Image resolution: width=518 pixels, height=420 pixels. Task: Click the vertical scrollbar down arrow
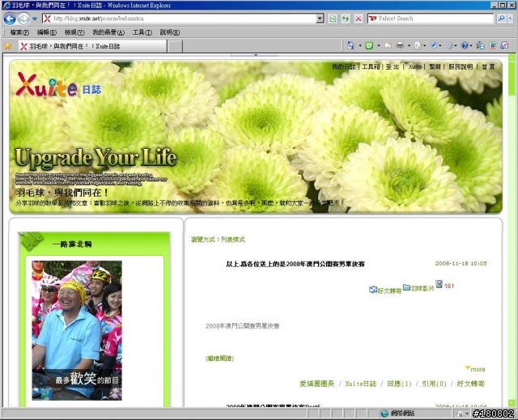[x=512, y=403]
